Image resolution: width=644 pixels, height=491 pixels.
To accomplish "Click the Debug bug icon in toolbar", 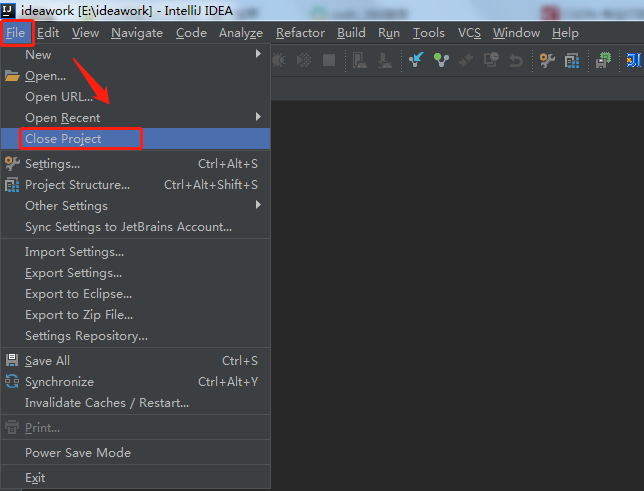I will click(x=279, y=60).
